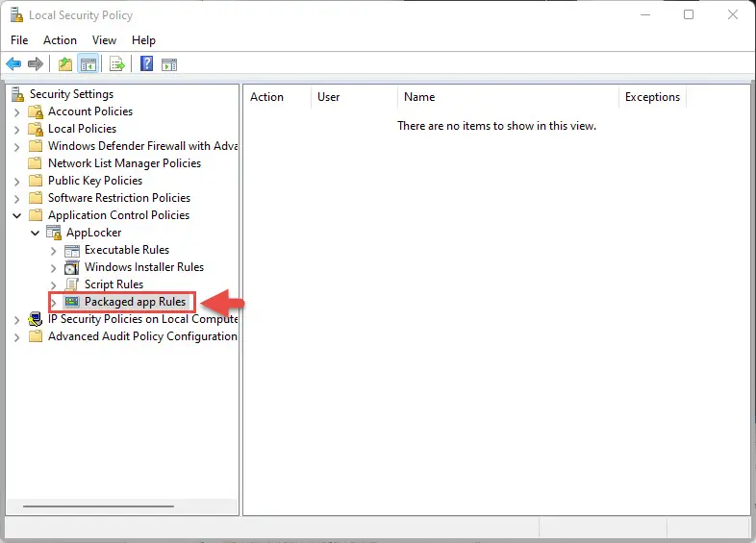Expand the Packaged app Rules node

click(x=54, y=303)
